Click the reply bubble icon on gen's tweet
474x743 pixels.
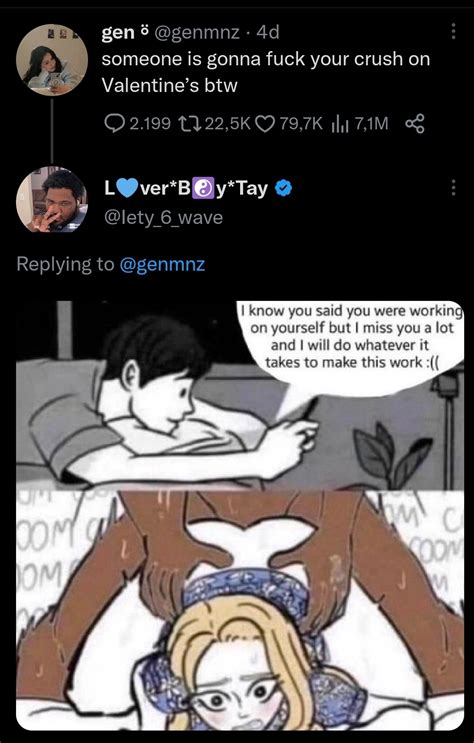pos(115,124)
